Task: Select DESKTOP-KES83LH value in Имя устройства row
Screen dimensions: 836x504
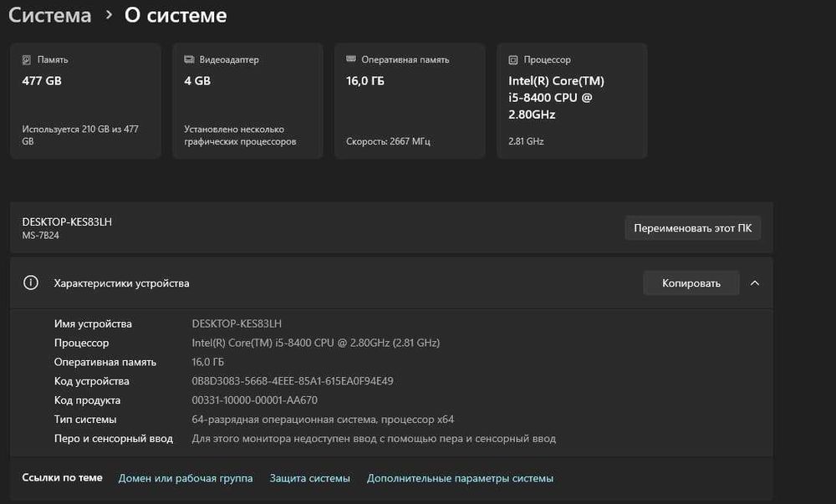Action: (x=237, y=324)
